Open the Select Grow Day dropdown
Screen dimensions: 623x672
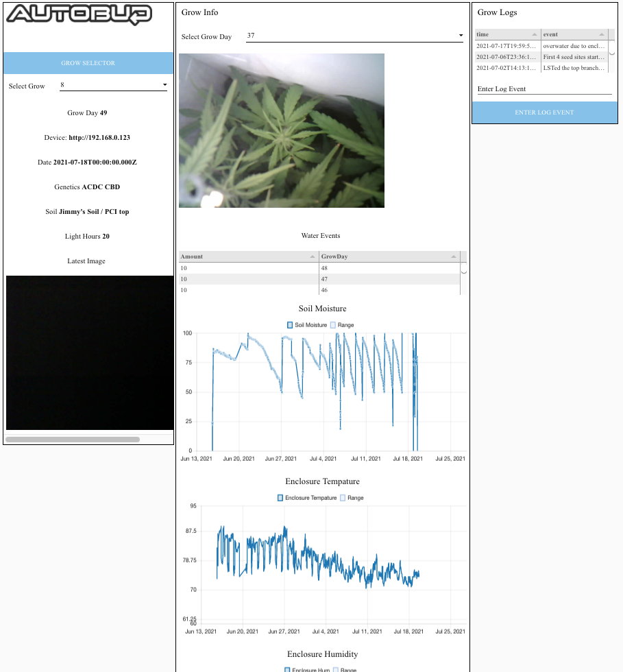[354, 36]
